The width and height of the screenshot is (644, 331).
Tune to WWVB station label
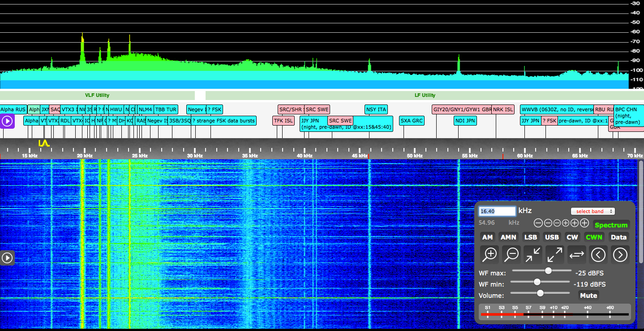557,109
